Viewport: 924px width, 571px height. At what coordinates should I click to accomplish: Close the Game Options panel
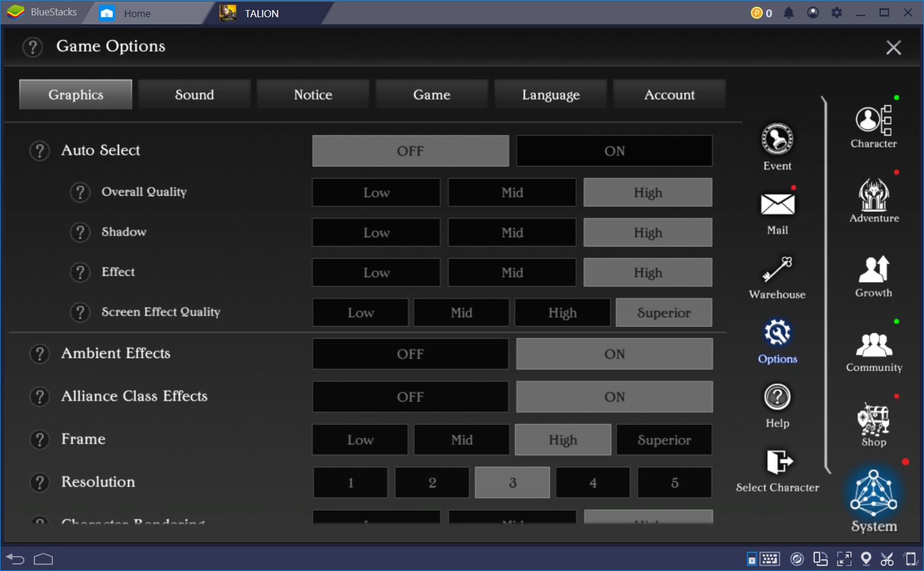point(894,47)
